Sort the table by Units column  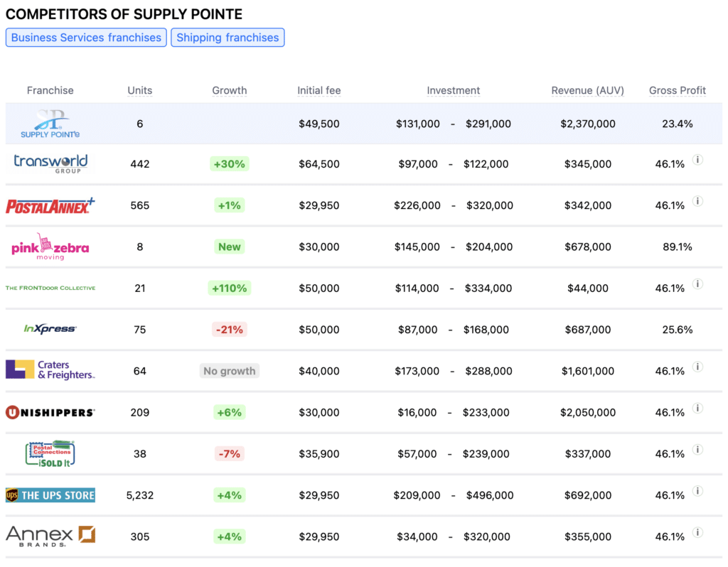point(140,90)
